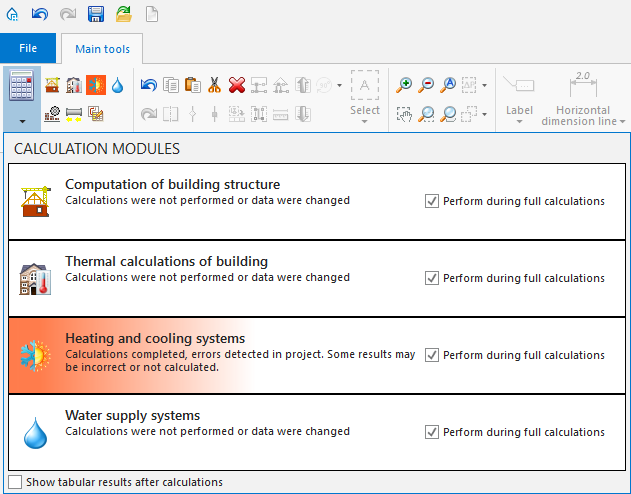
Task: Click the water drop icon in ribbon
Action: click(117, 85)
